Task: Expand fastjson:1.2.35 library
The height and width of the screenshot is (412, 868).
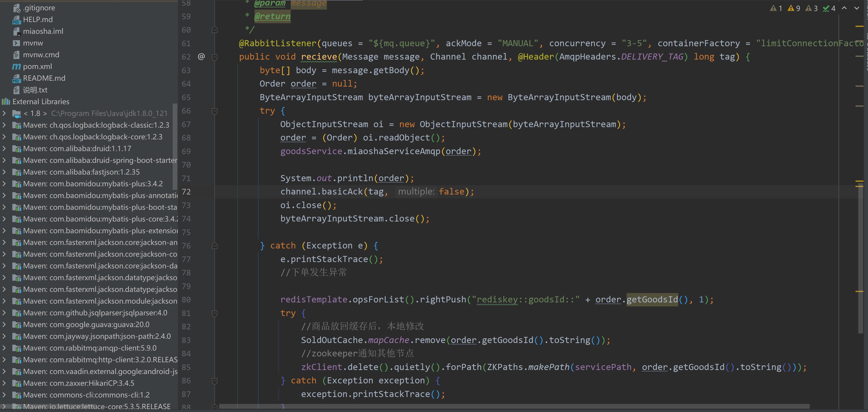Action: click(4, 172)
